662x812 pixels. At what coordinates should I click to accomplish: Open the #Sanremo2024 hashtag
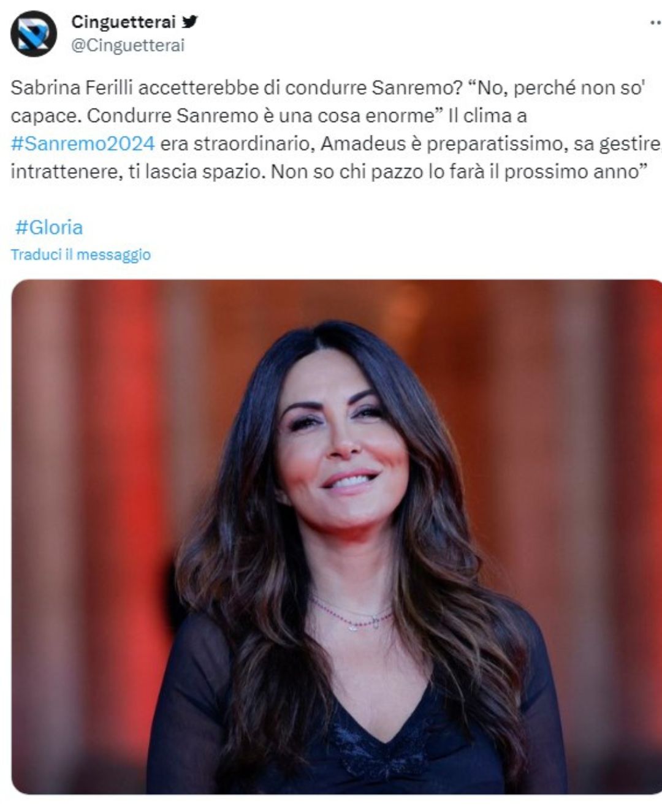coord(83,143)
